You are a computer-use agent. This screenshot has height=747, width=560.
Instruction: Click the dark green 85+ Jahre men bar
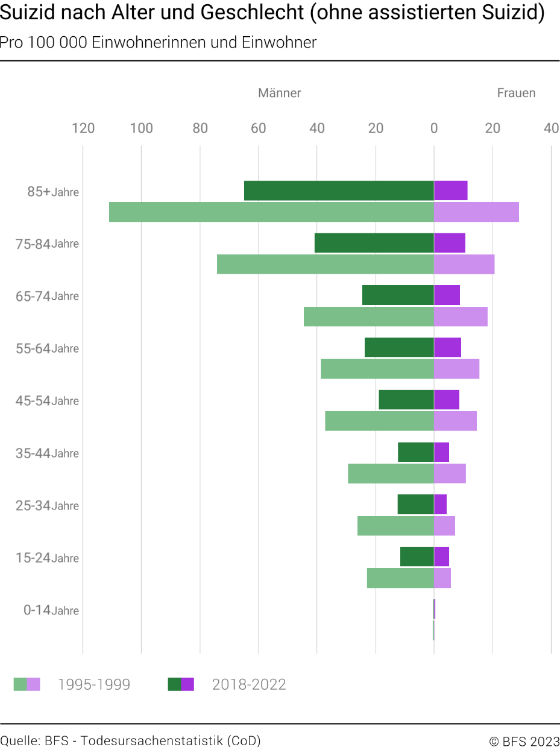(x=339, y=191)
